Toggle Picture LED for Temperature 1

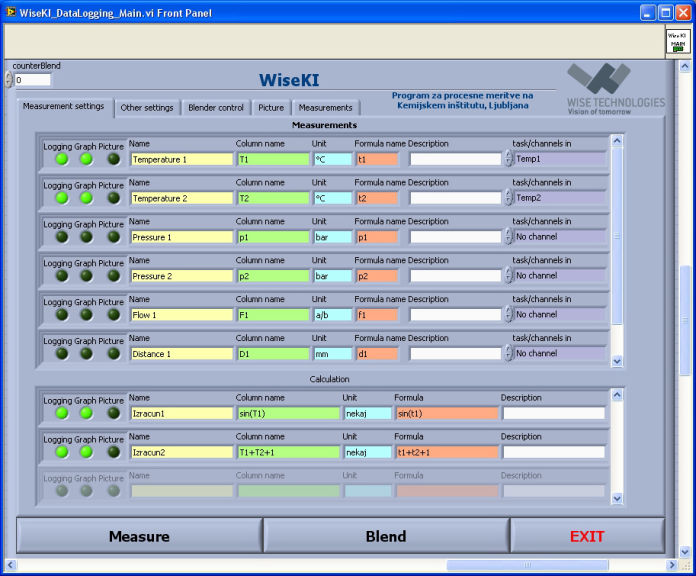pyautogui.click(x=114, y=159)
